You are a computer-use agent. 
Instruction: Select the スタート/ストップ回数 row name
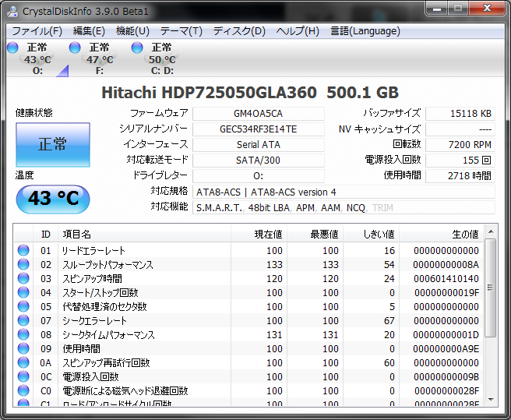(100, 292)
